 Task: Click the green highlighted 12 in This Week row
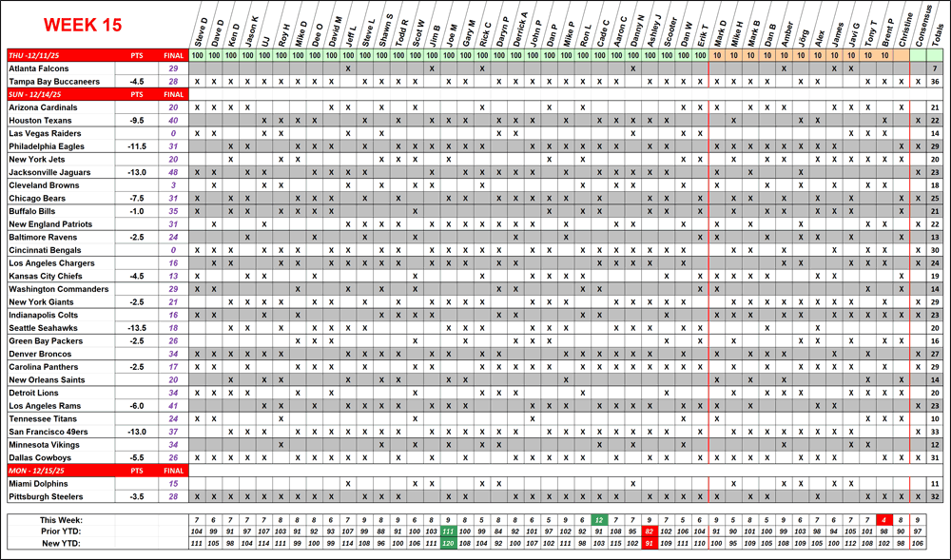(x=598, y=520)
